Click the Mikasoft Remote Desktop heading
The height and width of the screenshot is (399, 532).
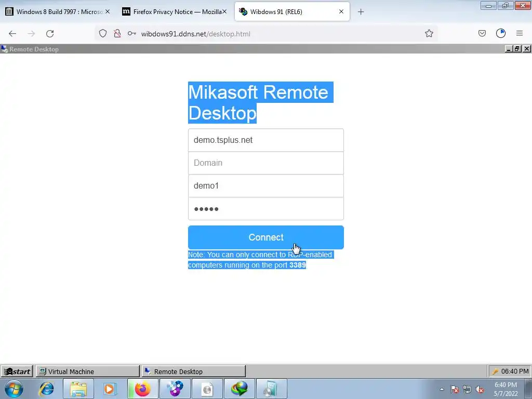coord(261,102)
